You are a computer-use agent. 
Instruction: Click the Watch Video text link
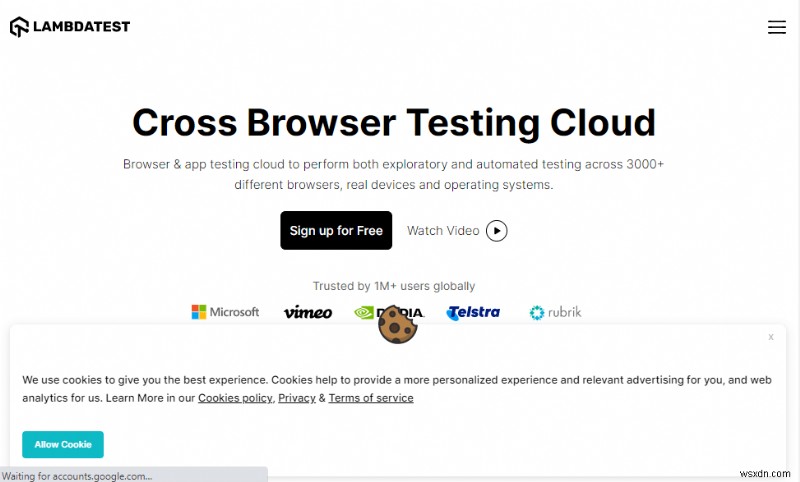(443, 231)
